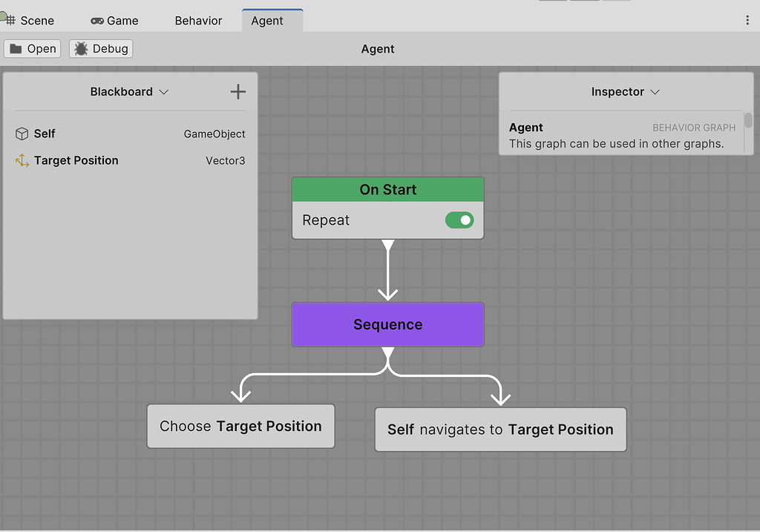Screen dimensions: 760x532
Task: Collapse the Blackboard panel using its chevron
Action: pos(163,92)
